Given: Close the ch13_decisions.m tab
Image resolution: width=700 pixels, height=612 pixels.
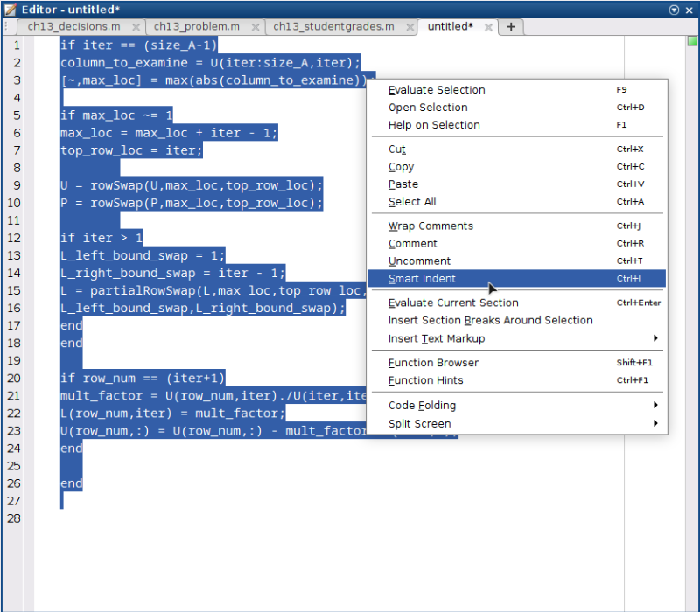Looking at the screenshot, I should pos(136,28).
